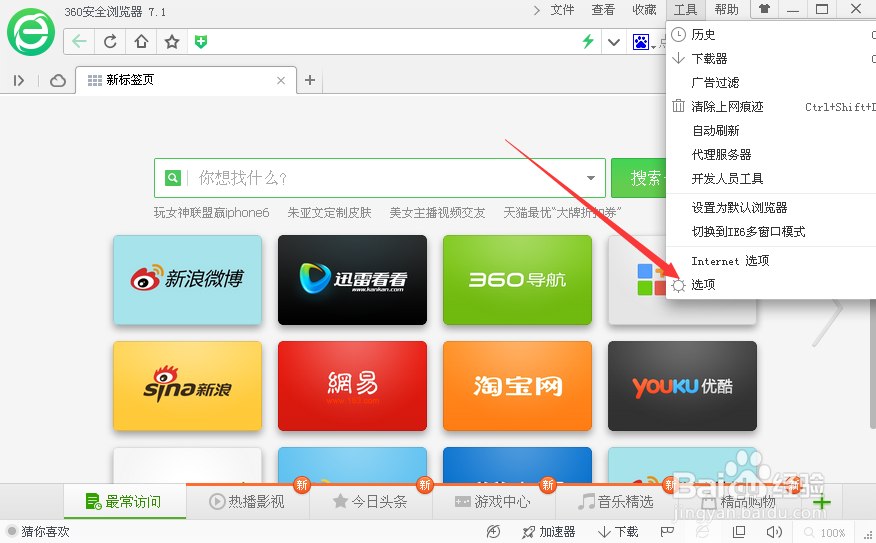Open the 淘宝网 tile
876x543 pixels.
[x=517, y=386]
